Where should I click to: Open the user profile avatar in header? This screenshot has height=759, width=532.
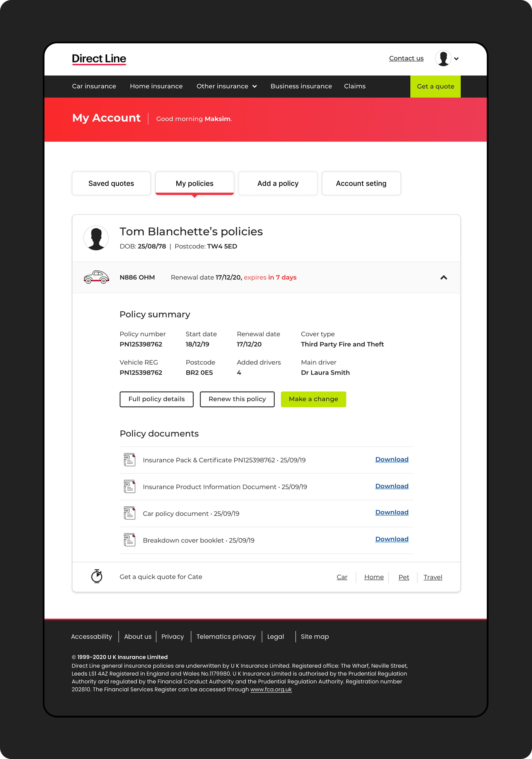[443, 58]
